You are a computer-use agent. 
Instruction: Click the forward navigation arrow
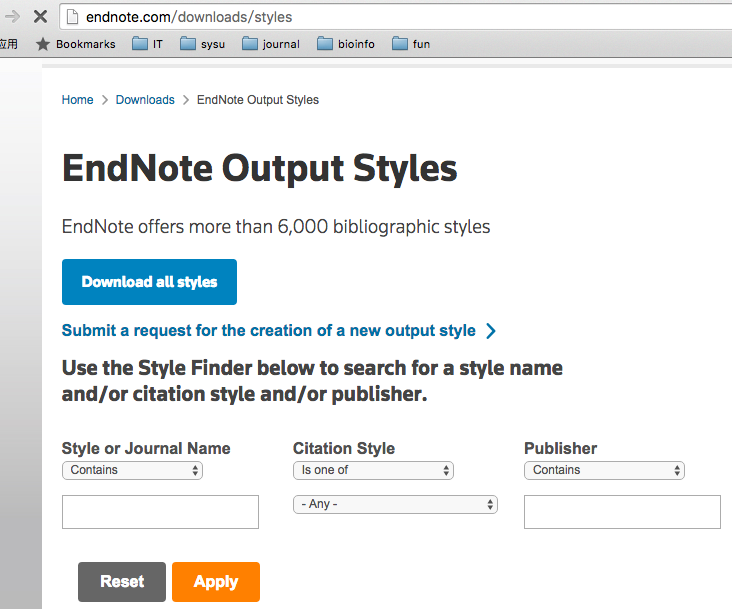click(13, 17)
